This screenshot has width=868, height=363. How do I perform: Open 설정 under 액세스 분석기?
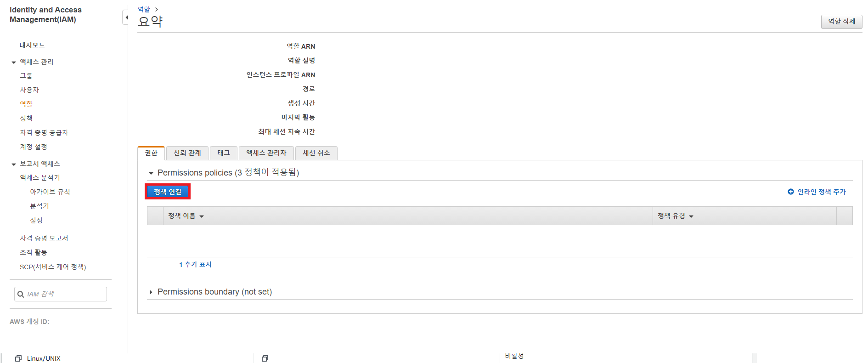pyautogui.click(x=36, y=220)
